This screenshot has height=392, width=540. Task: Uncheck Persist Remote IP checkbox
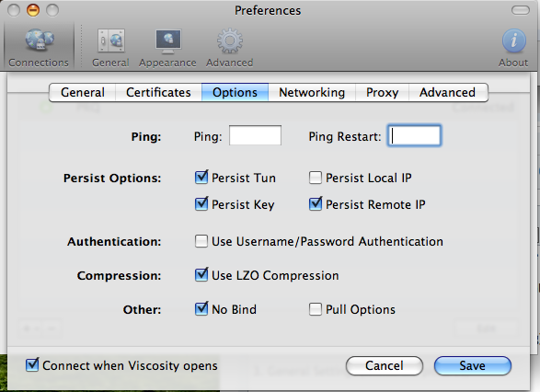coord(316,204)
